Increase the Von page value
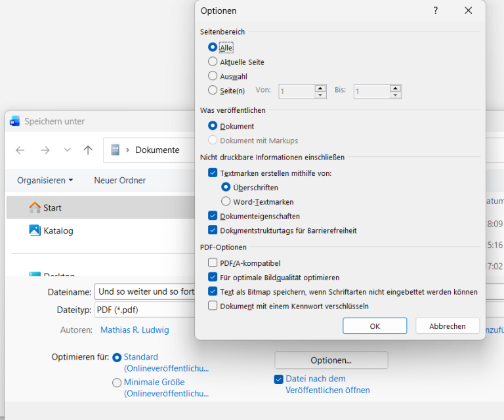 click(320, 89)
